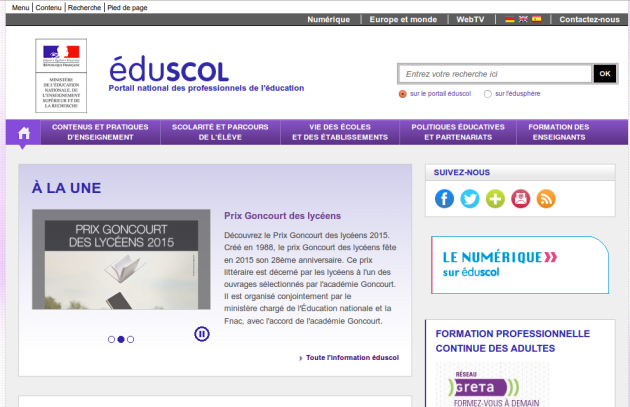Open 'Vie des écoles et des établissements' menu
The width and height of the screenshot is (630, 407).
click(x=340, y=132)
